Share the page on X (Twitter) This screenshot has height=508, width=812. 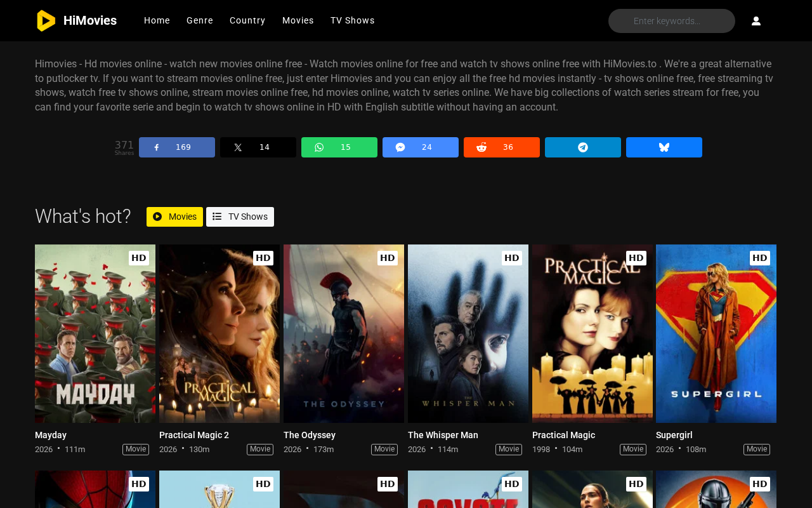pyautogui.click(x=258, y=147)
